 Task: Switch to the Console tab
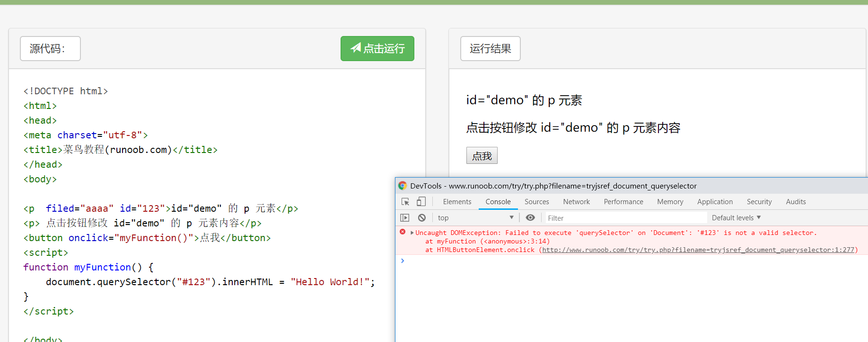[x=498, y=202]
